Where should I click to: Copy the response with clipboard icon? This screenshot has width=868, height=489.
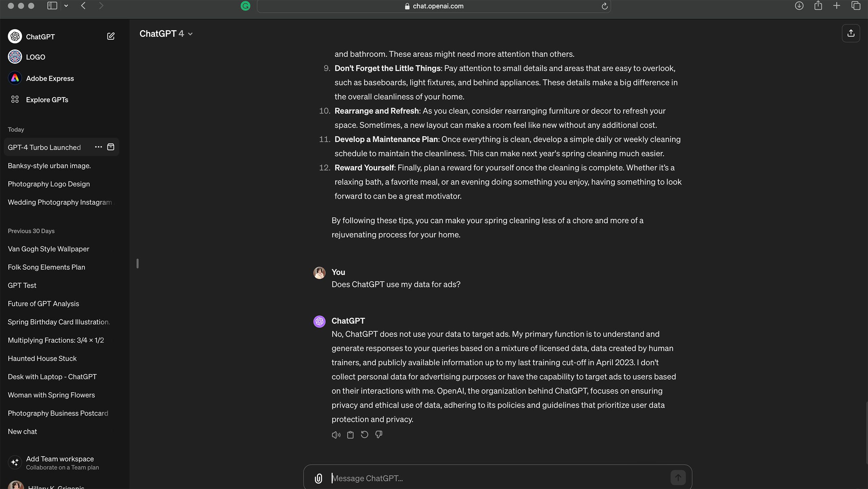coord(350,435)
